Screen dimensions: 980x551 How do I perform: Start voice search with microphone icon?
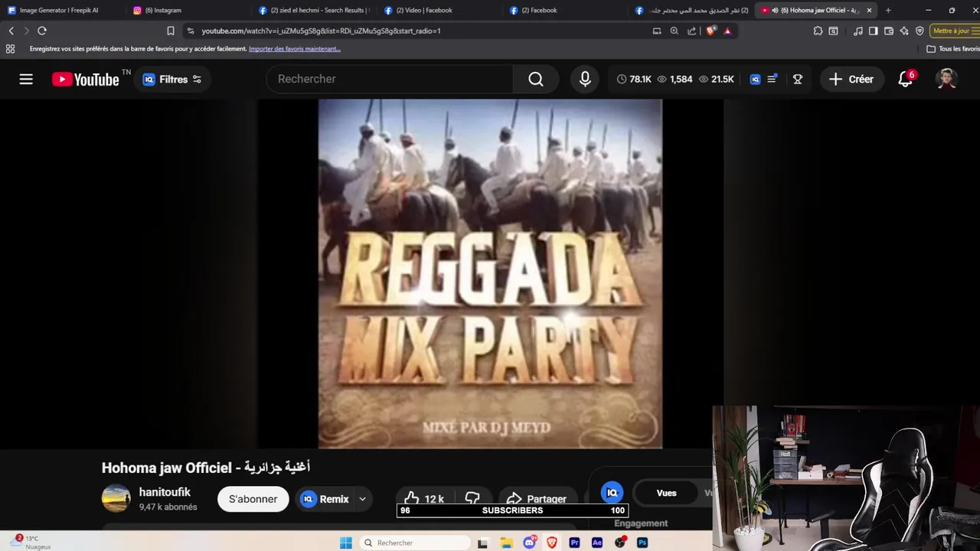[585, 79]
